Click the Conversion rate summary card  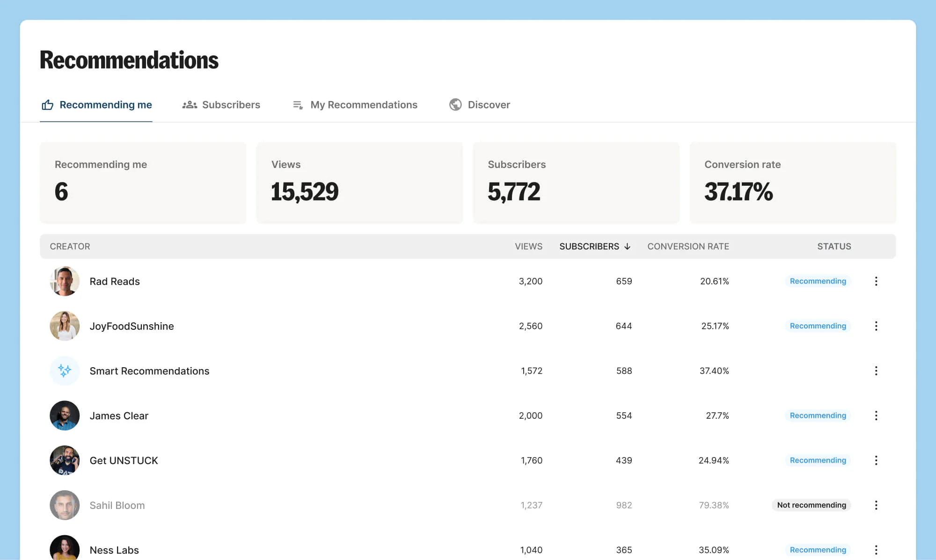click(x=792, y=182)
